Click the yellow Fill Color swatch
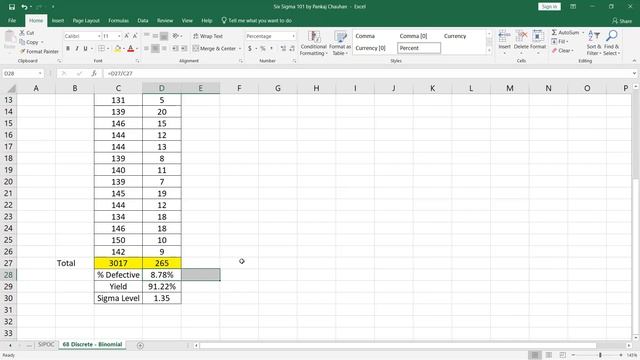 [118, 49]
